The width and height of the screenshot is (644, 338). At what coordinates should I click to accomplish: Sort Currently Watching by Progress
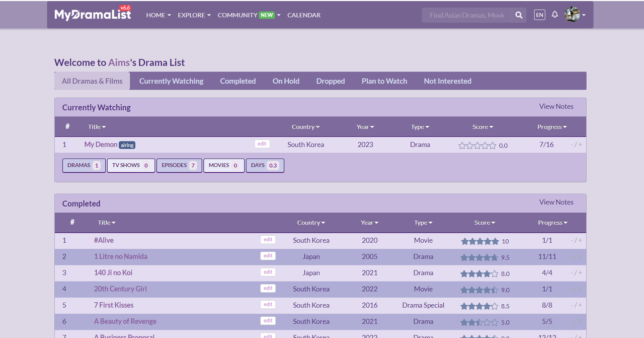click(552, 127)
